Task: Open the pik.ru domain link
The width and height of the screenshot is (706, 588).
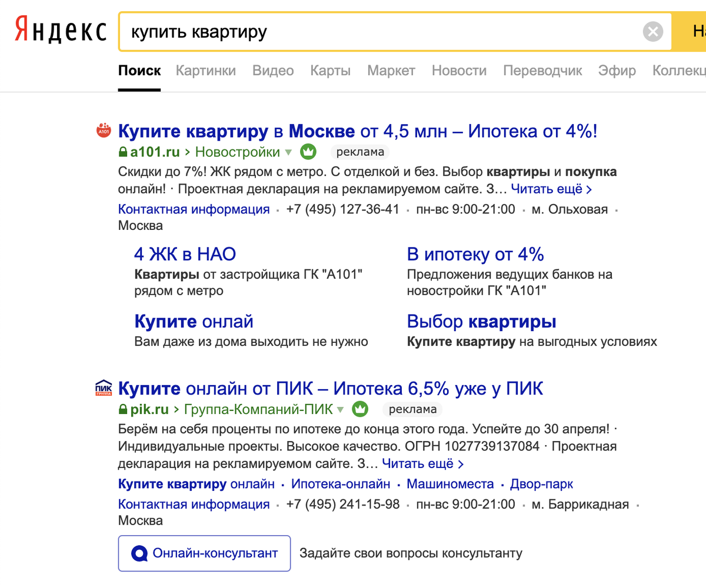Action: (x=149, y=409)
